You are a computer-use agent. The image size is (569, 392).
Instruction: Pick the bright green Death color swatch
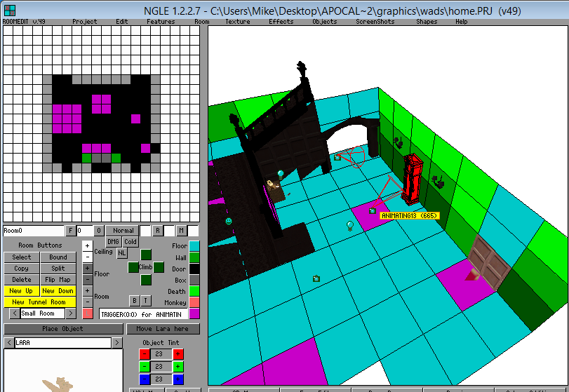(x=194, y=291)
